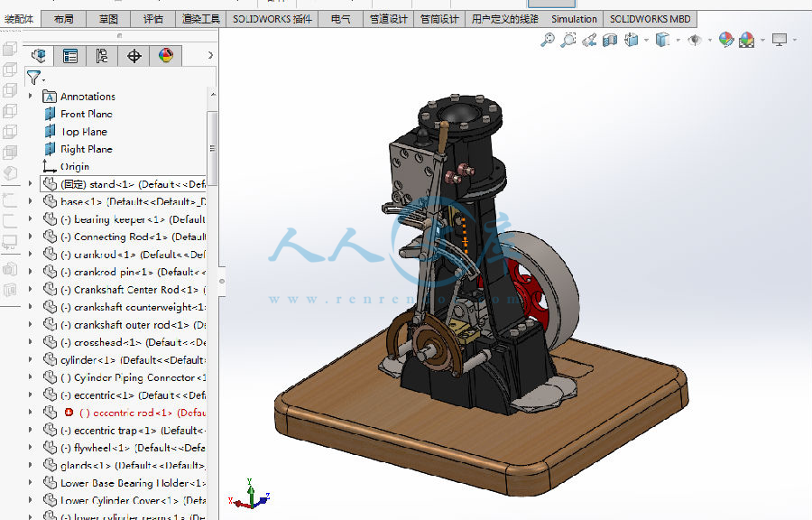Click the filter funnel icon
Screen dimensions: 812x520
(x=34, y=78)
